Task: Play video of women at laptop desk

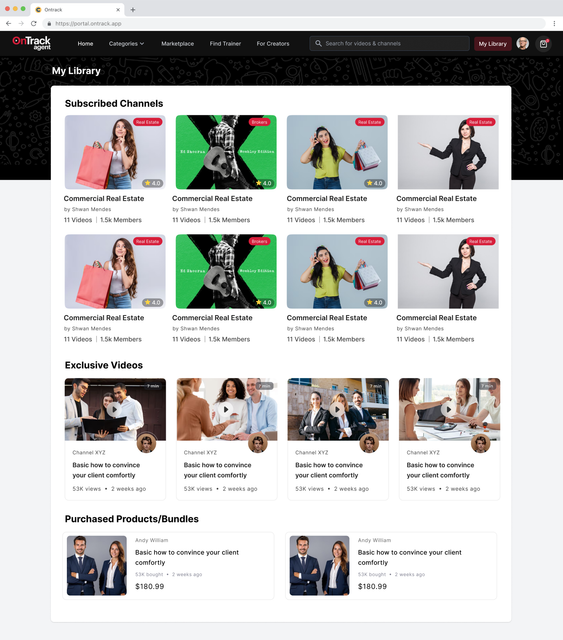Action: point(448,409)
